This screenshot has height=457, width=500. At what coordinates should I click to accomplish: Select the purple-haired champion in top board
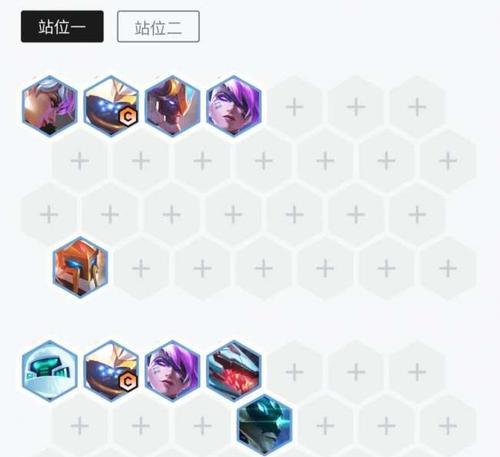tap(234, 107)
